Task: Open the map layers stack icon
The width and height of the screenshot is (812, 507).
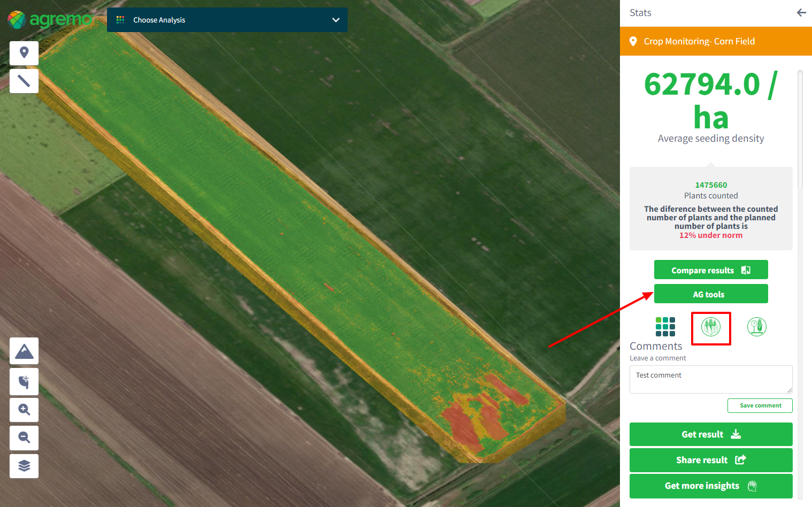Action: pyautogui.click(x=24, y=466)
